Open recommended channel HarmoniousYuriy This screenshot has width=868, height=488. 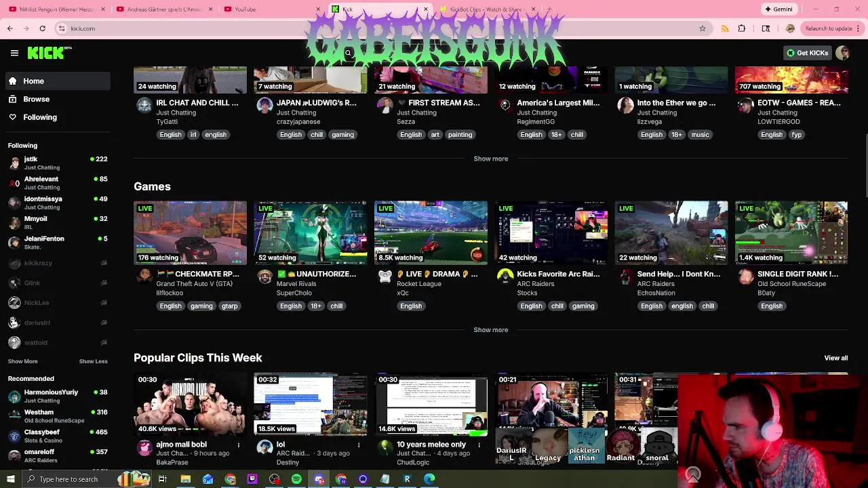58,396
